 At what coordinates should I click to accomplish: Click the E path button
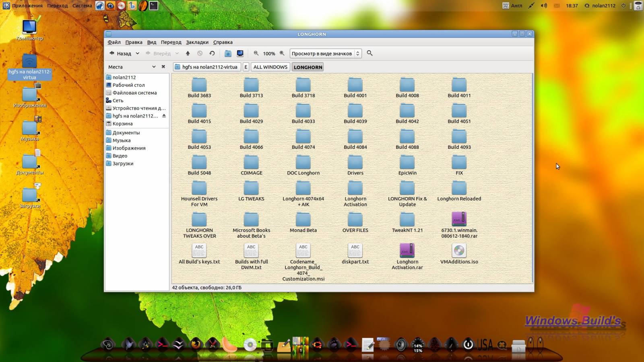(246, 67)
